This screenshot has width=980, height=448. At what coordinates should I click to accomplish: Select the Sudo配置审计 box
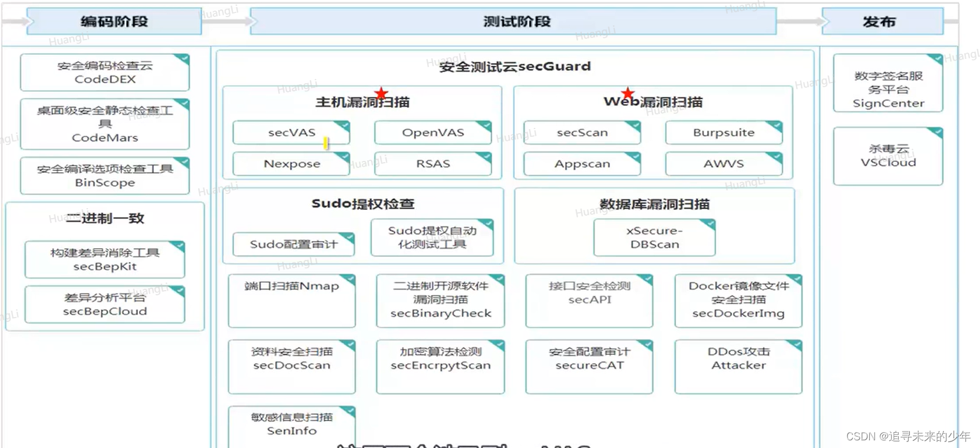pyautogui.click(x=293, y=244)
